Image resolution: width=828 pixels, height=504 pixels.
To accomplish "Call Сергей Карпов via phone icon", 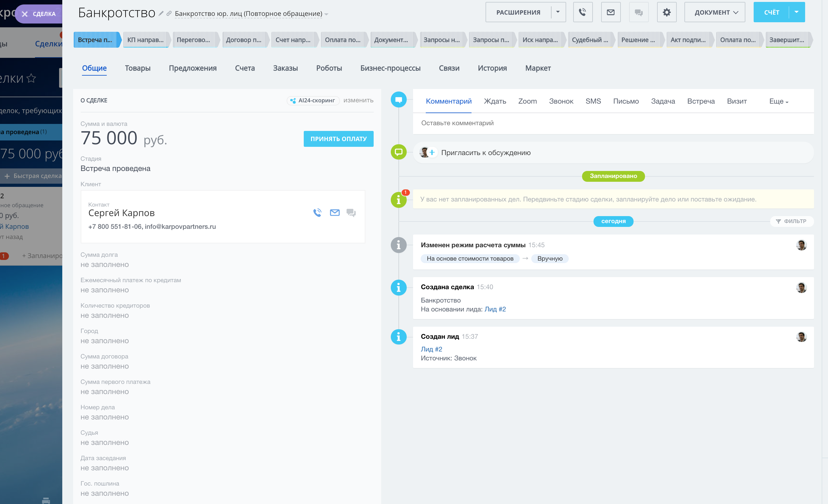I will pos(317,213).
